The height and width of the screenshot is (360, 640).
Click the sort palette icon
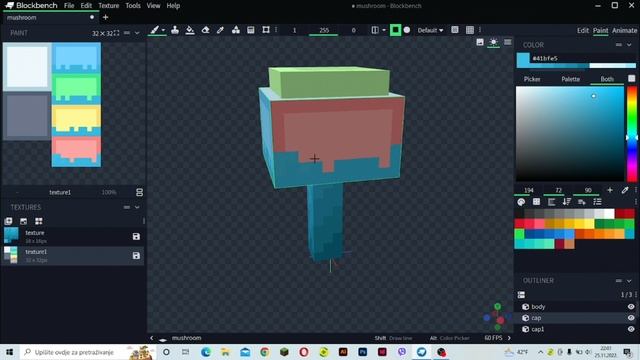point(567,202)
